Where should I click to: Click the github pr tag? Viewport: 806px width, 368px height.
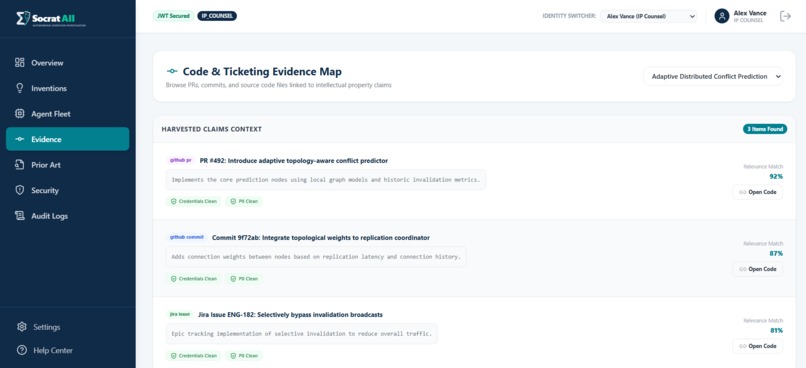pos(180,160)
